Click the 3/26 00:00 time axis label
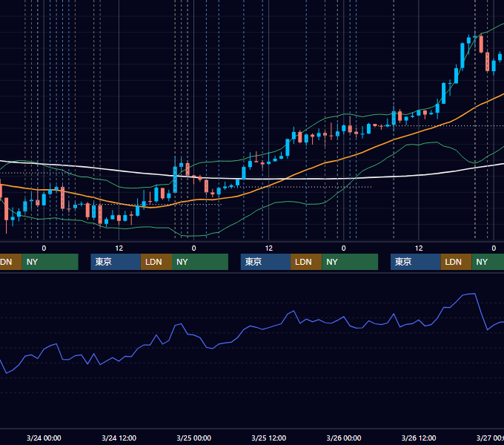The height and width of the screenshot is (445, 504). tap(344, 438)
